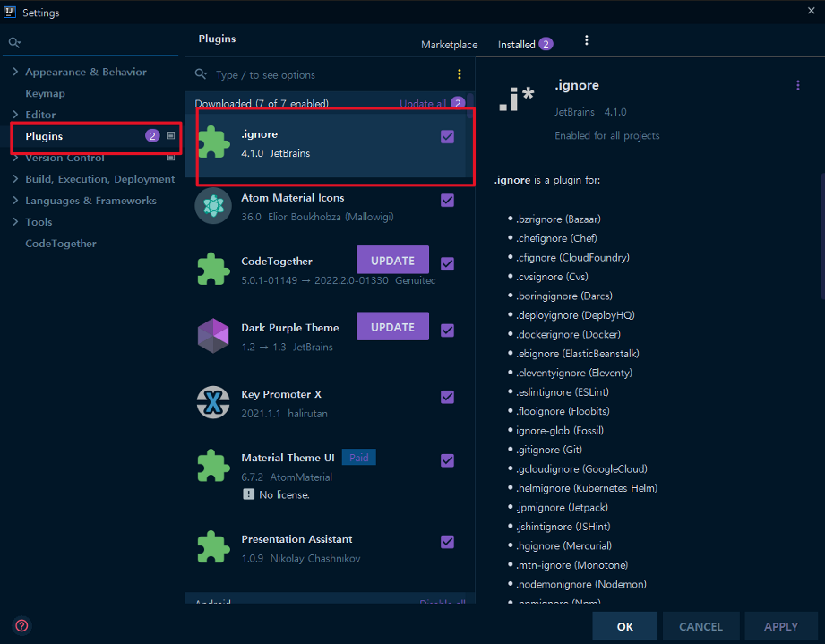Click the IntelliJ icon in title bar
This screenshot has height=644, width=825.
click(10, 12)
